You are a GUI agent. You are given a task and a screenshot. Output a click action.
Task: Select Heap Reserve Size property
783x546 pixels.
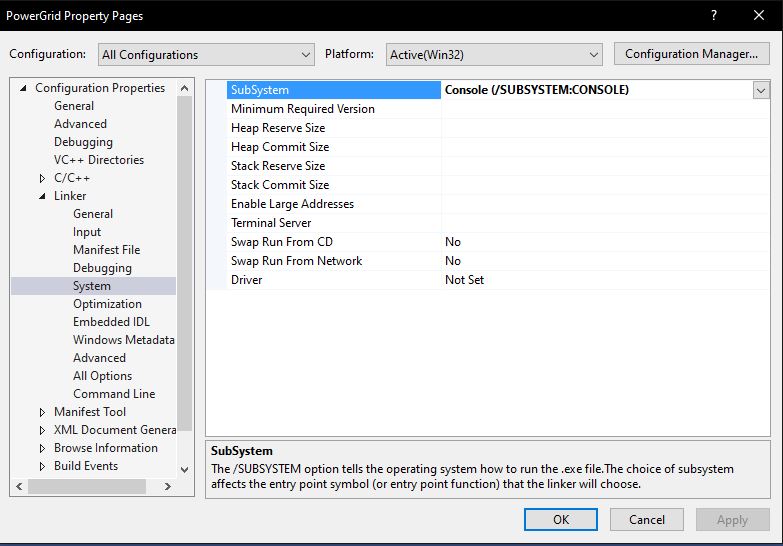(x=334, y=128)
